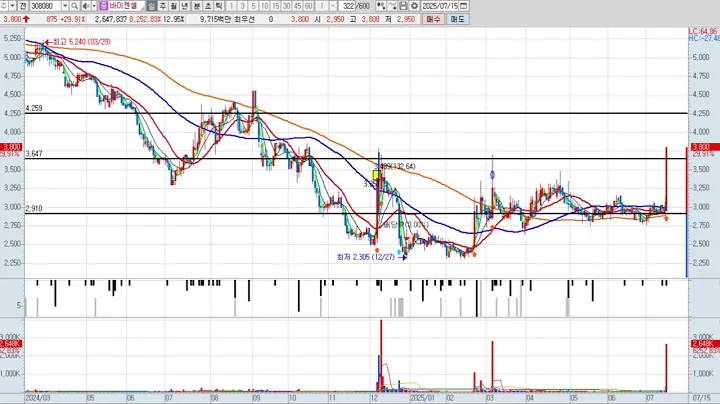The image size is (720, 404).
Task: Click the chart indicator tool icon
Action: pyautogui.click(x=381, y=6)
